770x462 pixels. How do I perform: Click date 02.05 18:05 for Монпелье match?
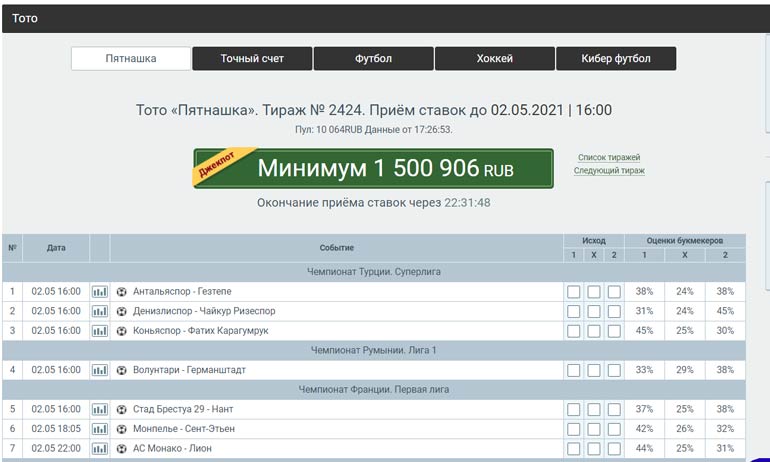(x=56, y=429)
